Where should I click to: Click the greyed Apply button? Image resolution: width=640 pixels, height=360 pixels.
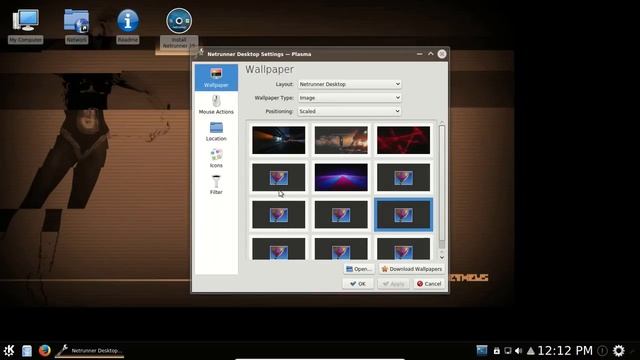(x=393, y=284)
